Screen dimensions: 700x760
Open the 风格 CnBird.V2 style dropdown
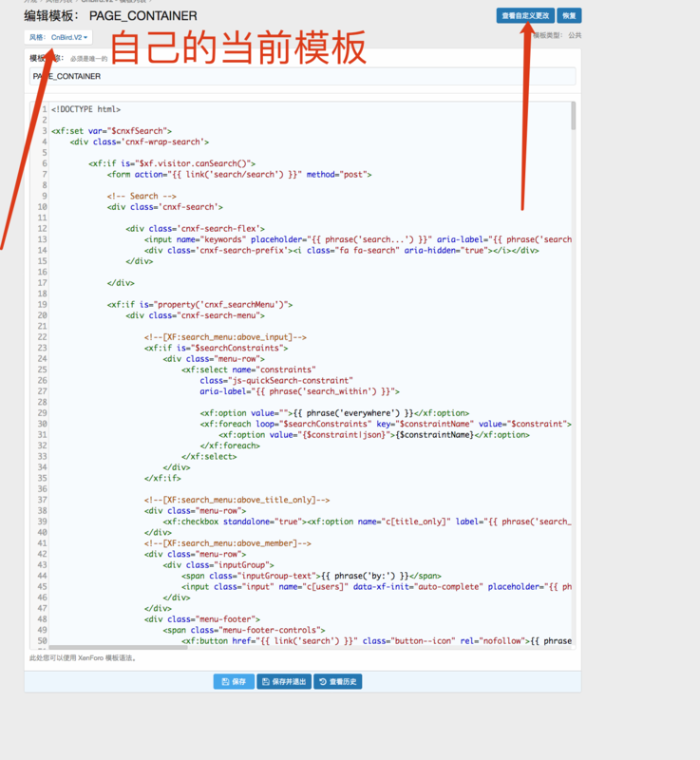(58, 37)
